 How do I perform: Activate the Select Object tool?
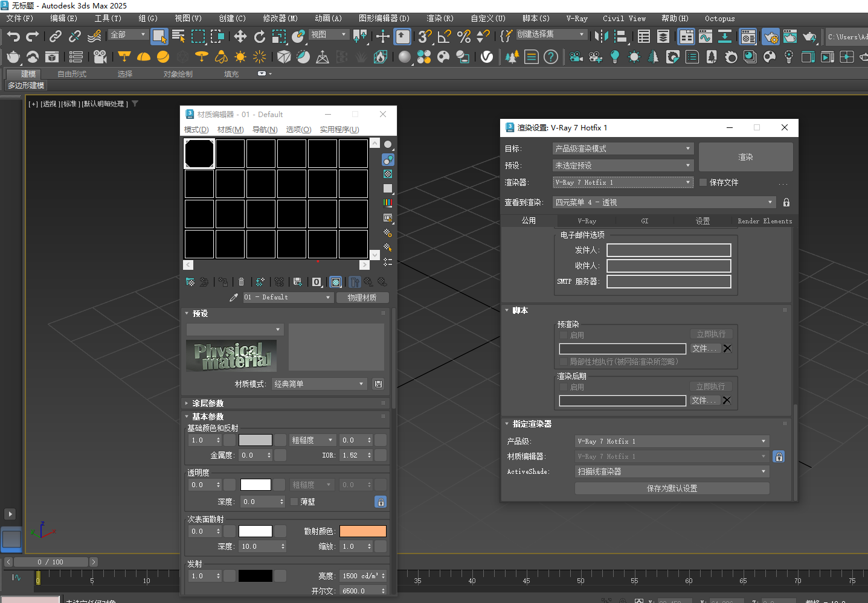(159, 37)
